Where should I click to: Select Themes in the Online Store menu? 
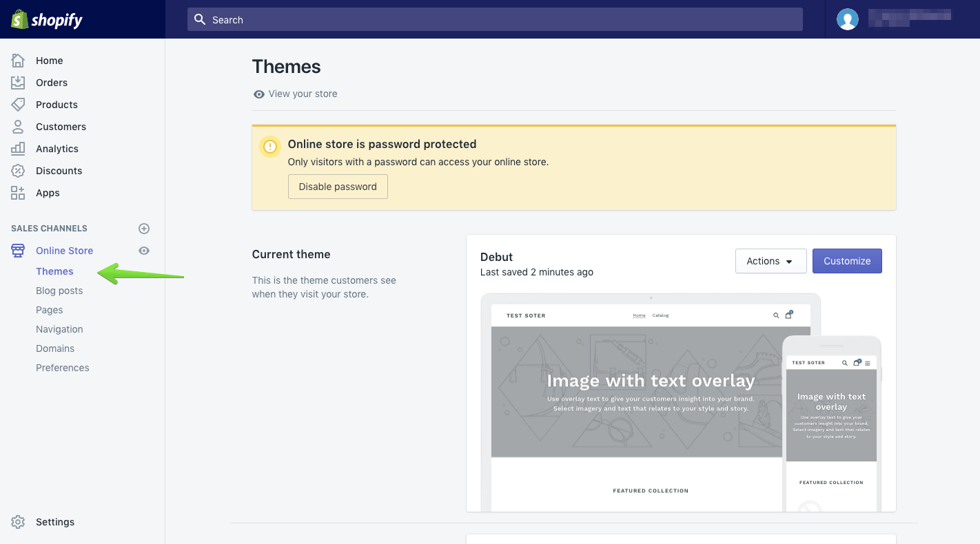point(54,271)
